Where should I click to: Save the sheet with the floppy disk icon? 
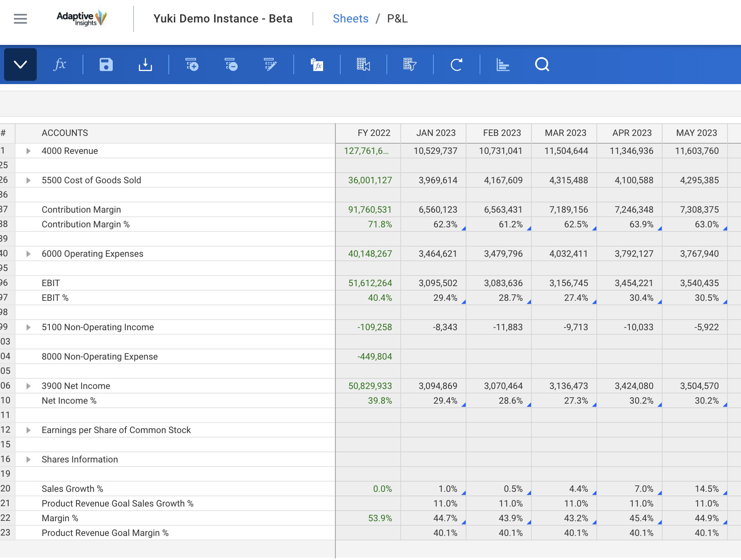[106, 64]
